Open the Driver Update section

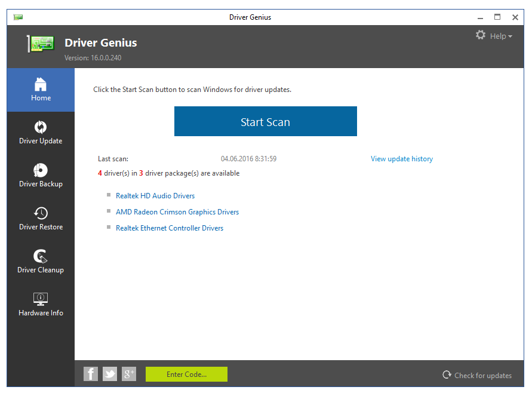tap(41, 133)
